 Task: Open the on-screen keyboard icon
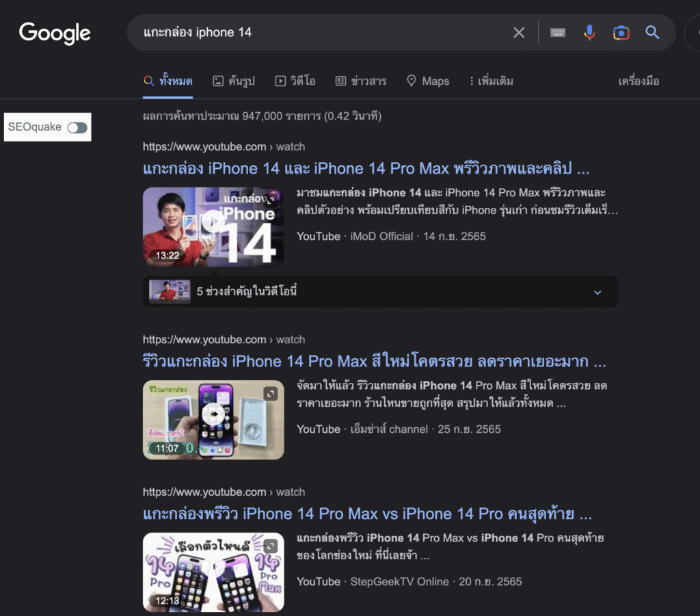point(558,33)
